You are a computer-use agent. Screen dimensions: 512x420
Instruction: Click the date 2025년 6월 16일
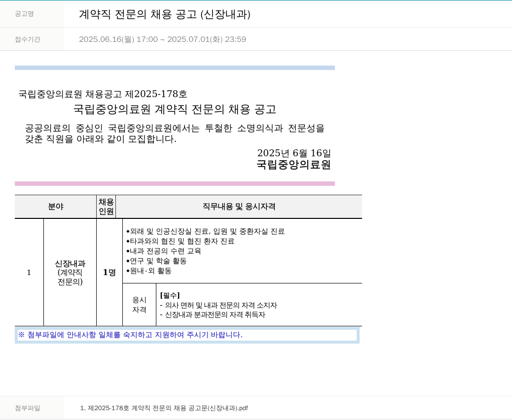(x=294, y=153)
